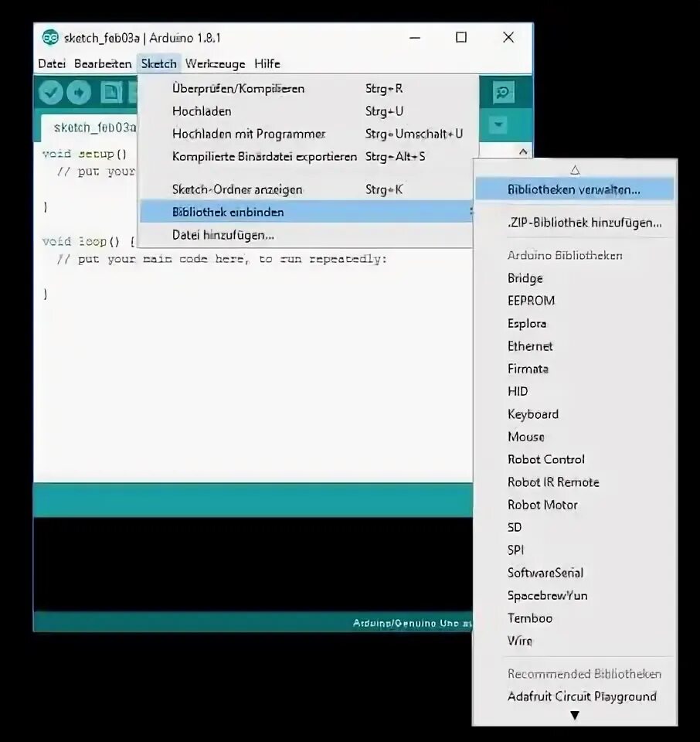Include the SPI library
The image size is (700, 742).
[x=574, y=550]
